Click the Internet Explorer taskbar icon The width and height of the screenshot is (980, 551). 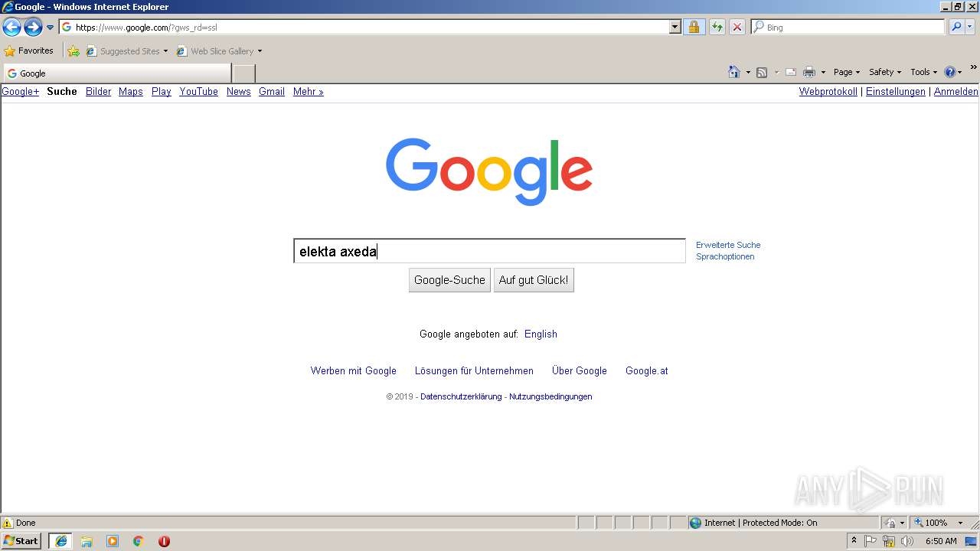[x=61, y=541]
